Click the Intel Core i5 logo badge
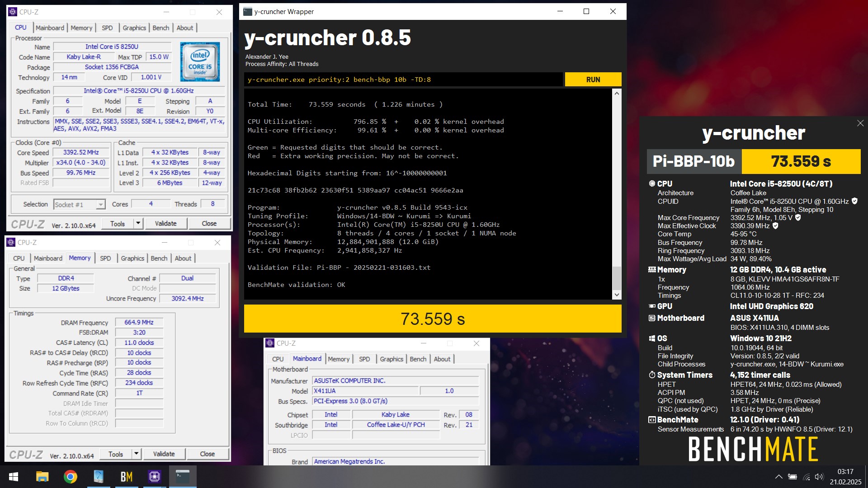The width and height of the screenshot is (868, 488). pos(200,62)
